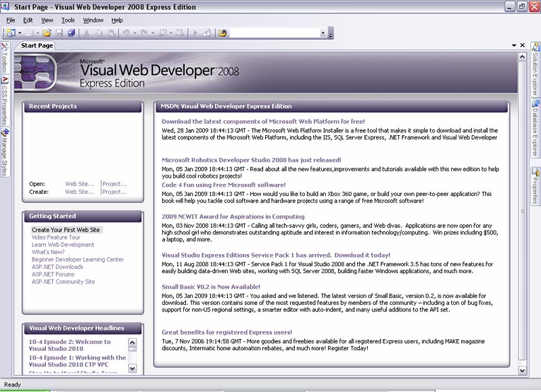
Task: Open Video Feature Tour link
Action: coord(56,237)
